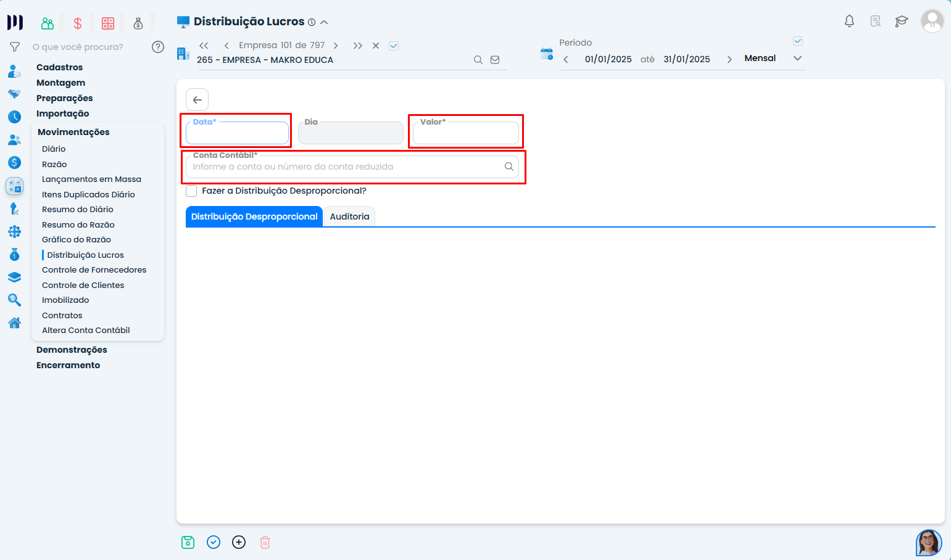The width and height of the screenshot is (951, 560).
Task: Click the red dollar sign icon
Action: 78,23
